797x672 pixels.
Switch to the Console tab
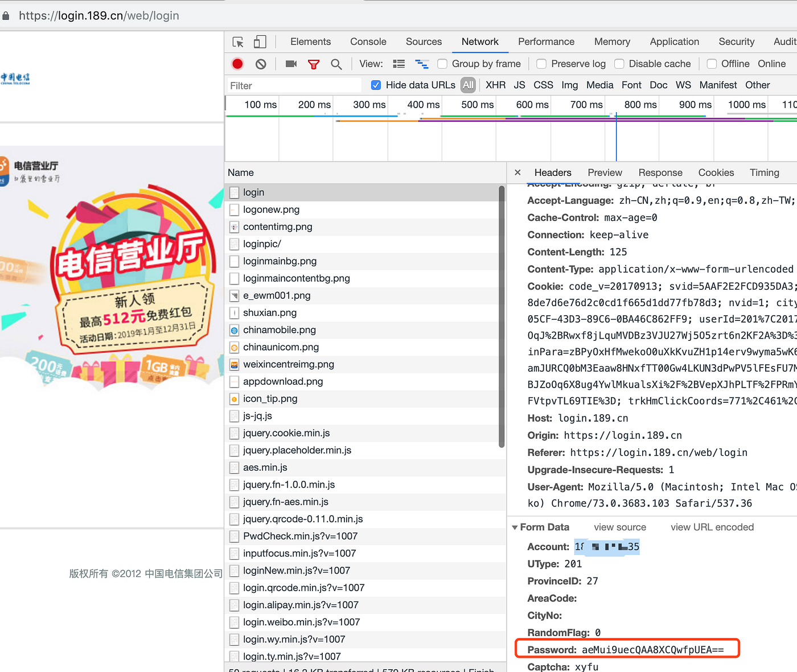(368, 42)
